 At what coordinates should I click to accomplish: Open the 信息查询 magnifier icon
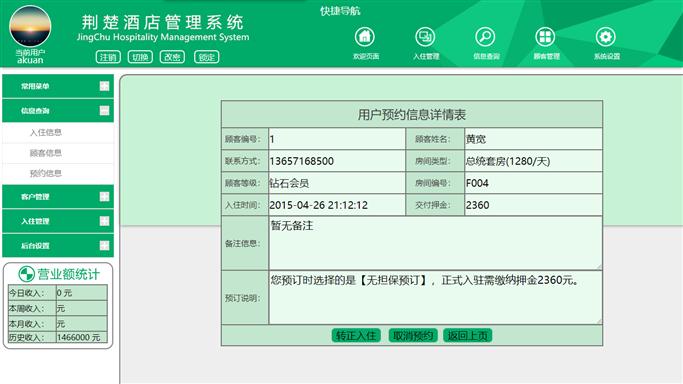(x=485, y=37)
